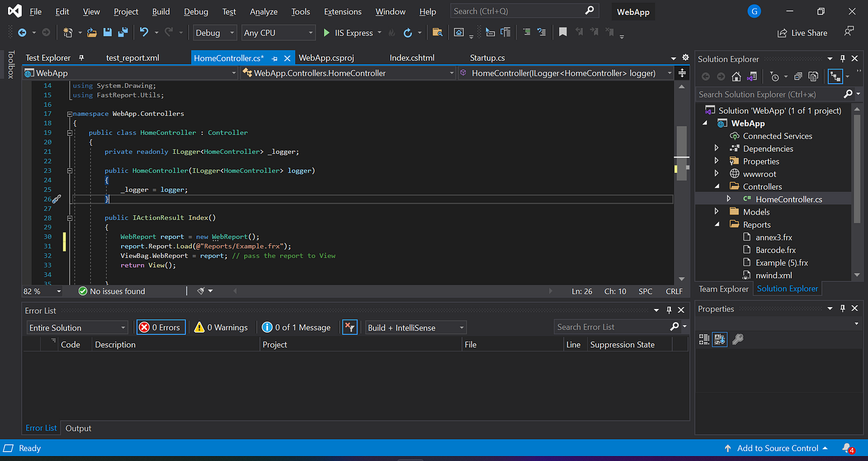Click the Refresh icon on the toolbar
Screen dimensions: 868x461
(409, 32)
